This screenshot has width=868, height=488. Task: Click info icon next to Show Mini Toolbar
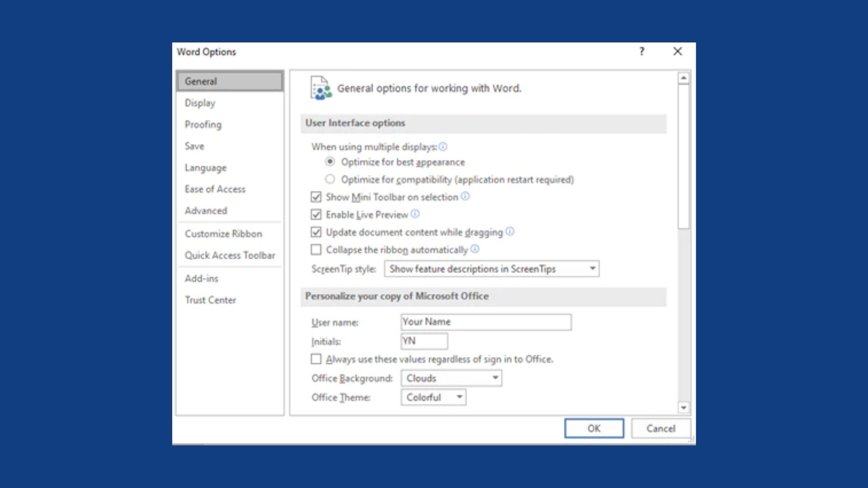(x=465, y=197)
